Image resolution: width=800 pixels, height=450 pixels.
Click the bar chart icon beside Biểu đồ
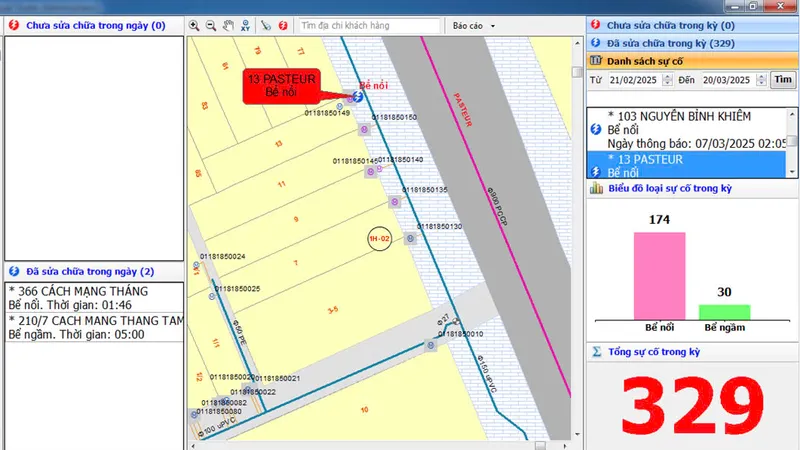pyautogui.click(x=596, y=188)
